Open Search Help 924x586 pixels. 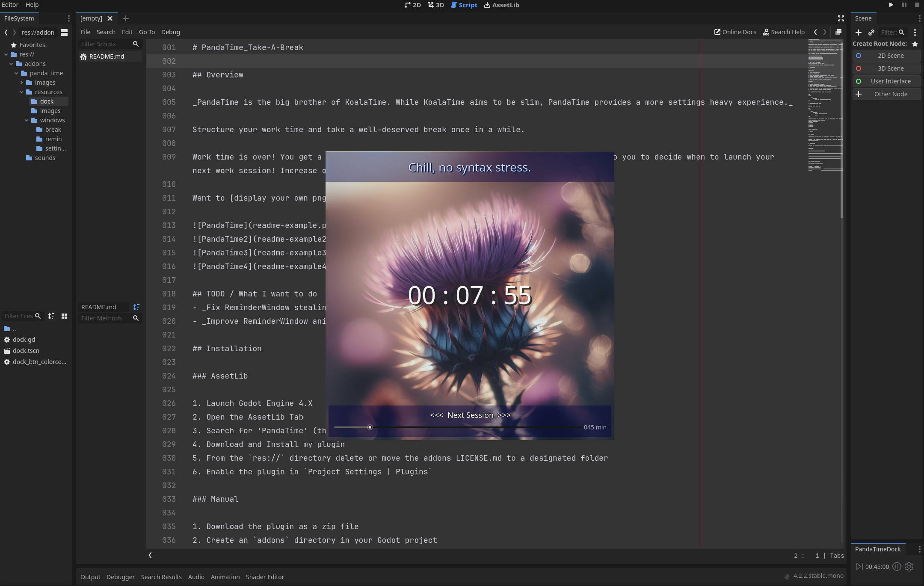[x=784, y=32]
